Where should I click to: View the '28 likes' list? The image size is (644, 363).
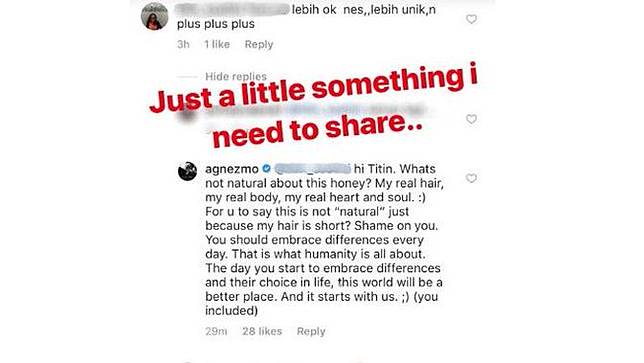pos(262,331)
